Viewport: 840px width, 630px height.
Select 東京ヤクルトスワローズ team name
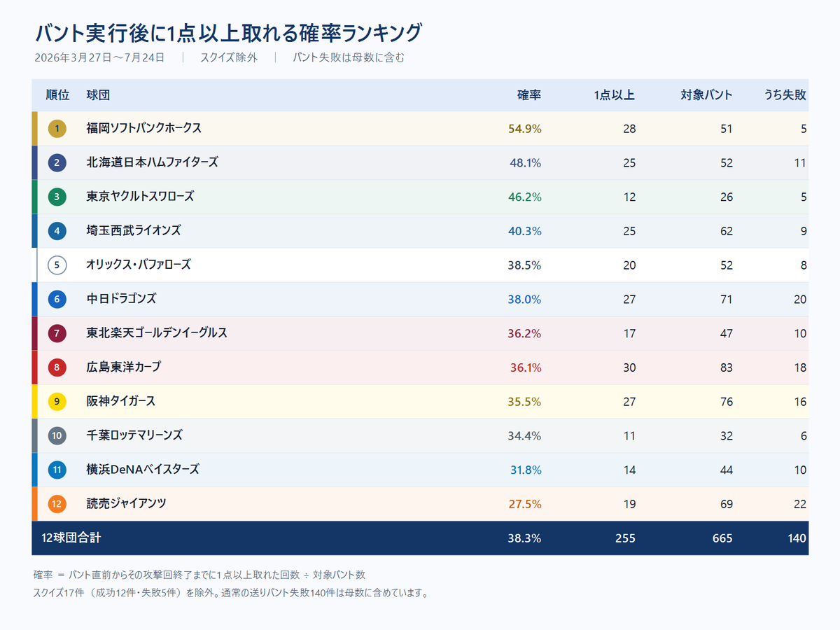pyautogui.click(x=140, y=197)
